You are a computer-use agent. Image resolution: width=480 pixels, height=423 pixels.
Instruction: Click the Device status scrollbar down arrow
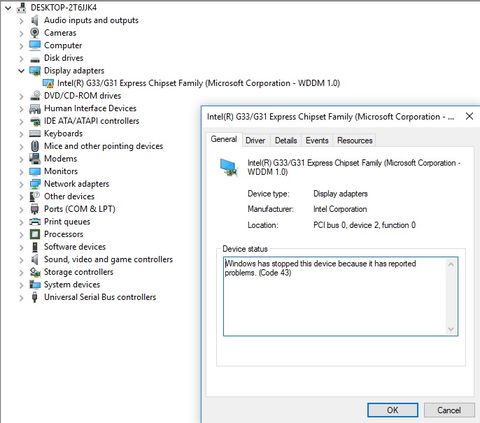[451, 329]
